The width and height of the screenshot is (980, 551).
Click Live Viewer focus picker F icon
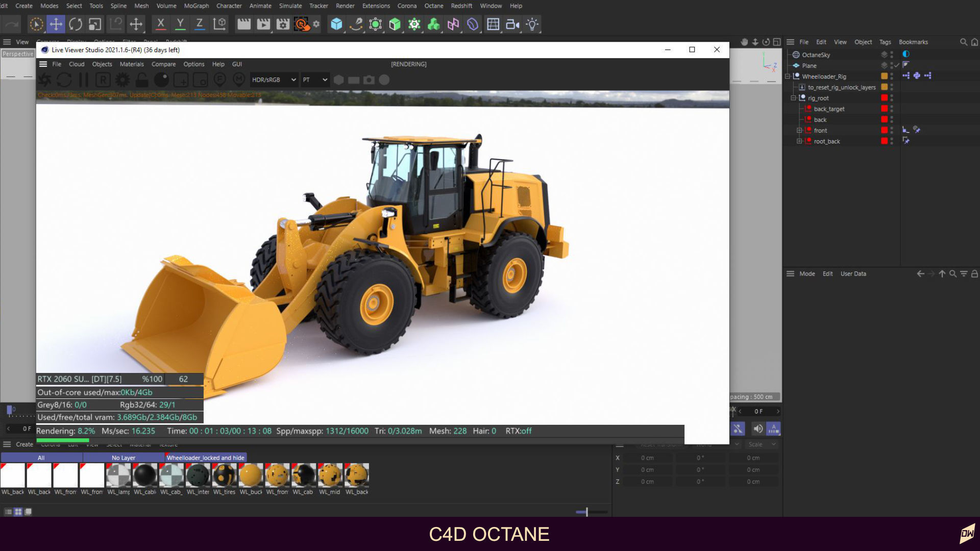click(220, 79)
